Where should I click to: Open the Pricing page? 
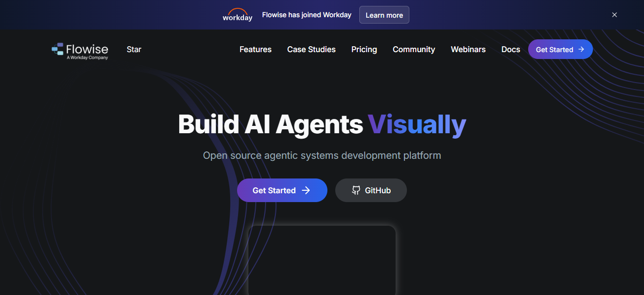pyautogui.click(x=364, y=49)
